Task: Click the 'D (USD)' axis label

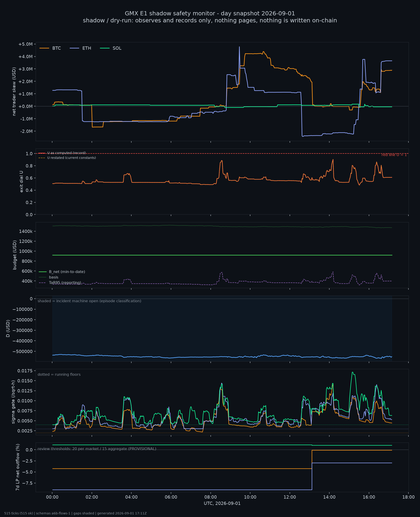Action: tap(8, 328)
